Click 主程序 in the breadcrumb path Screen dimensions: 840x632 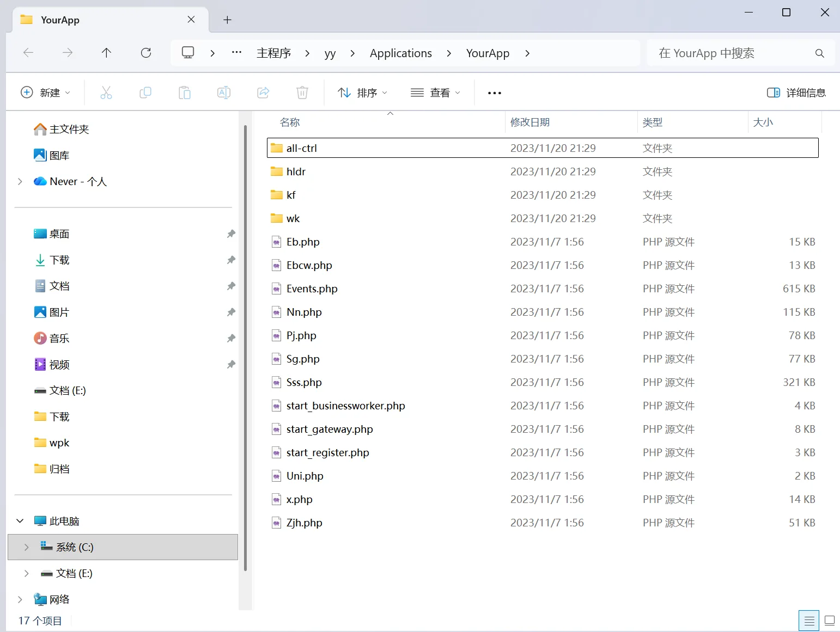[x=273, y=53]
